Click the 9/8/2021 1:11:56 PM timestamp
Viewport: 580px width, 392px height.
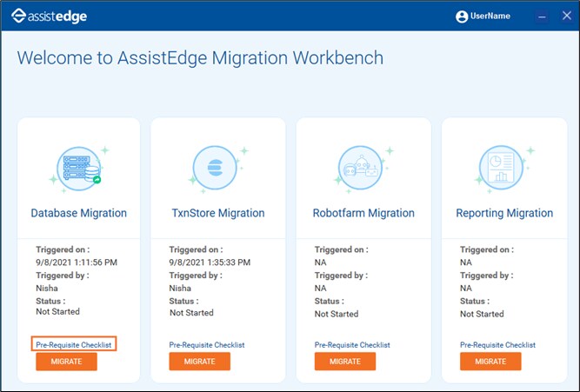point(77,262)
